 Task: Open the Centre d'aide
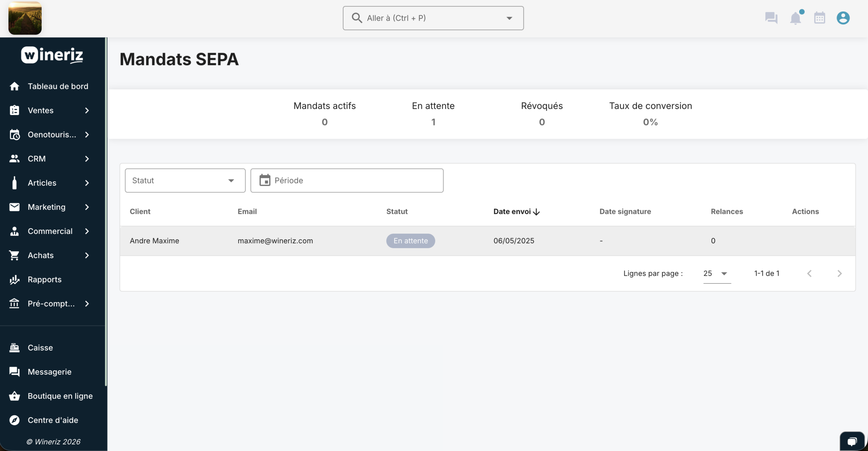pos(53,420)
